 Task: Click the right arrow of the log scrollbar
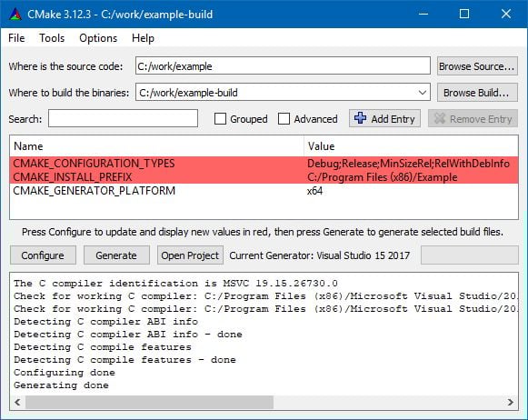[x=511, y=402]
